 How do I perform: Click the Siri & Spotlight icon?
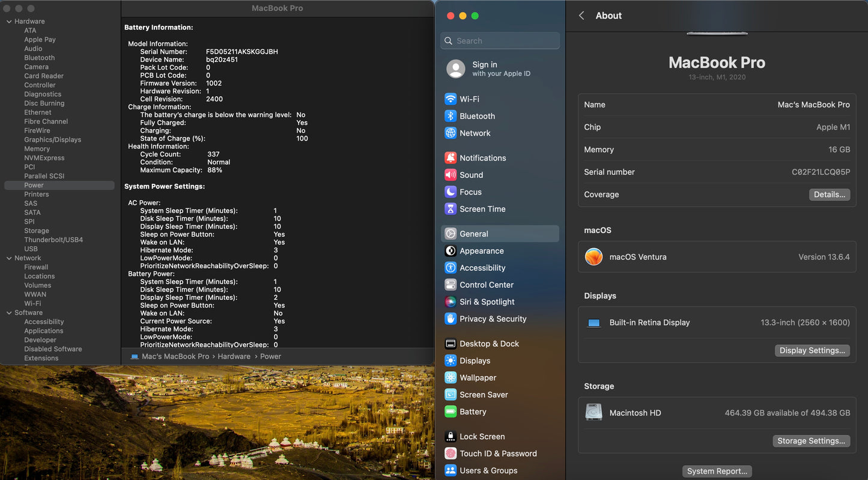(451, 302)
